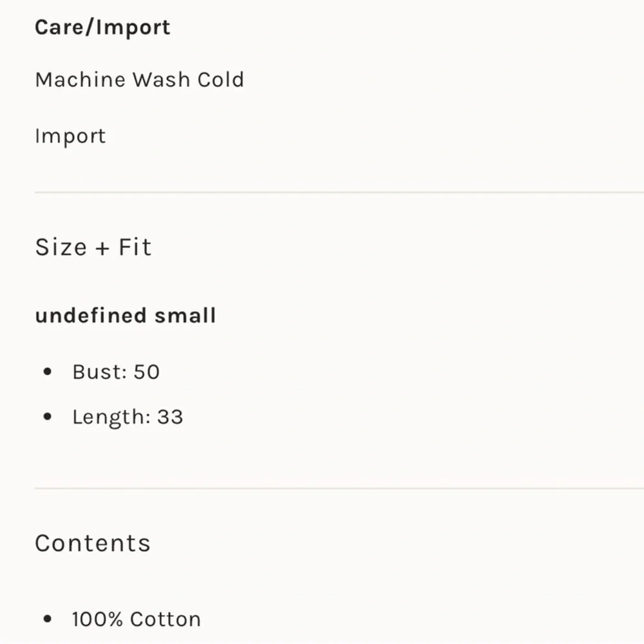Click the bullet before 100% Cotton

click(47, 618)
